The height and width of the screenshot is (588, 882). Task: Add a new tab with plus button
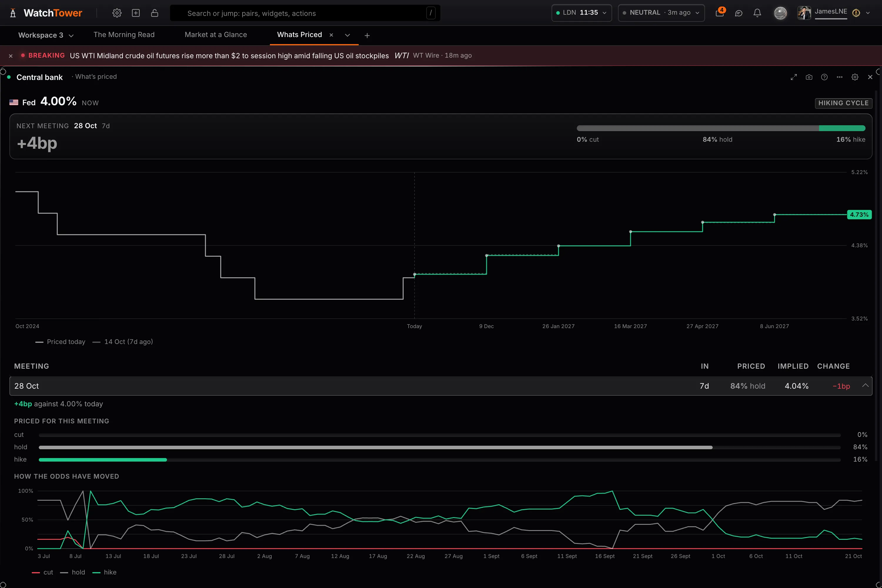coord(367,35)
